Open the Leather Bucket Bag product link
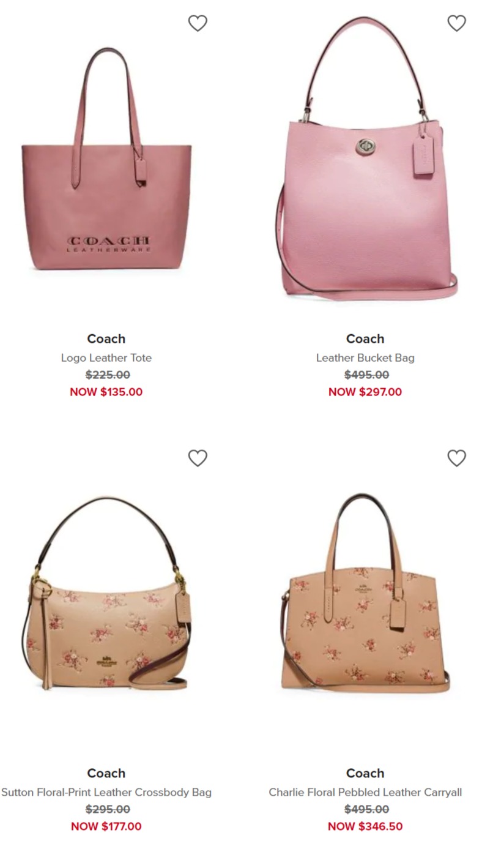This screenshot has height=860, width=504. click(365, 357)
